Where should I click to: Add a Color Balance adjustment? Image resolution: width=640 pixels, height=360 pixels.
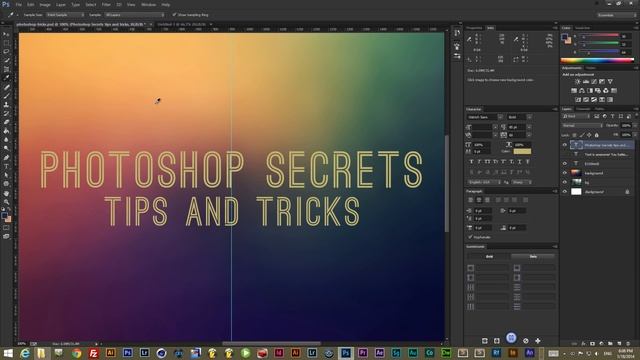582,91
